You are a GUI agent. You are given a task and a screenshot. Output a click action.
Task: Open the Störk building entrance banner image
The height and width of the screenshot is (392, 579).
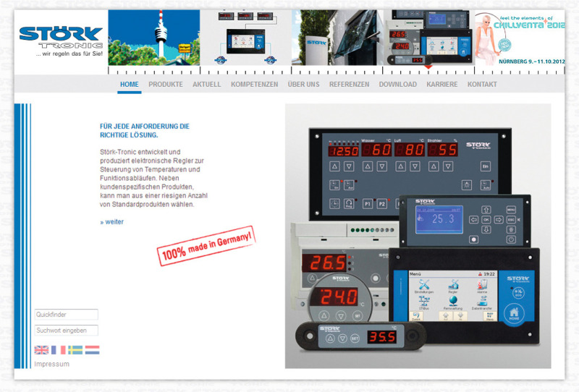coord(337,38)
